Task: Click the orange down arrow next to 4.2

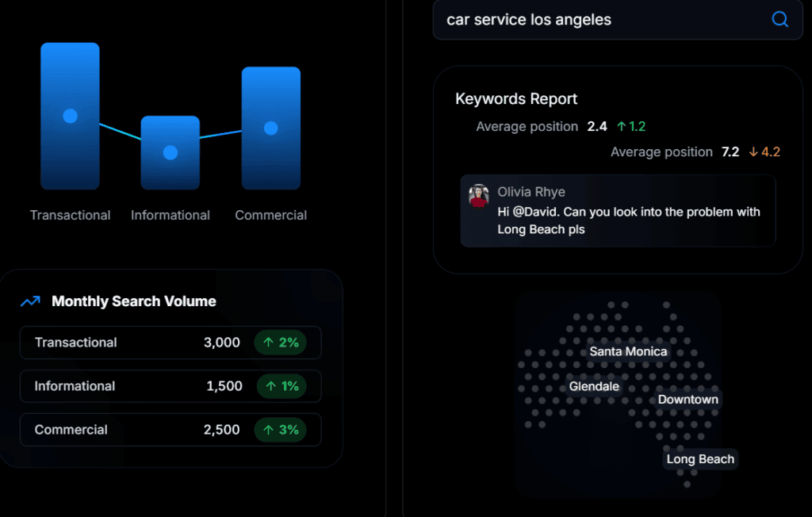Action: [752, 151]
